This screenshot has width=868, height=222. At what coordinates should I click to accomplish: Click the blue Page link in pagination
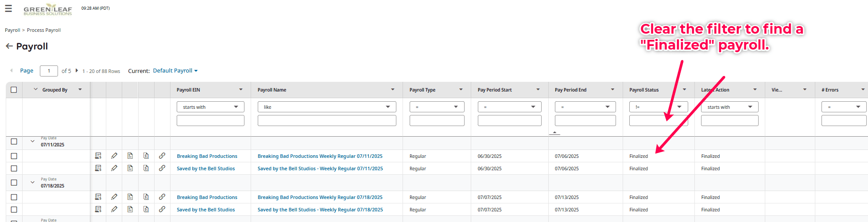[x=27, y=71]
